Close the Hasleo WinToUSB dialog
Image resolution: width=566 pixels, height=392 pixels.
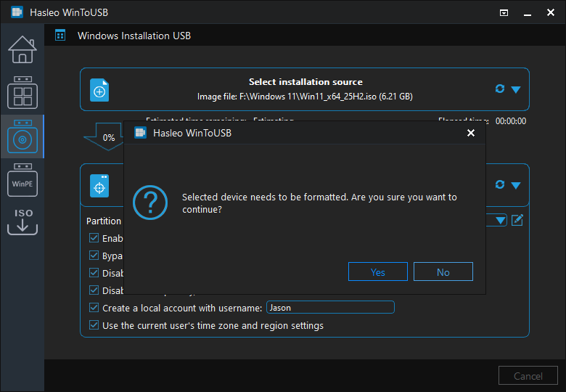pyautogui.click(x=471, y=133)
